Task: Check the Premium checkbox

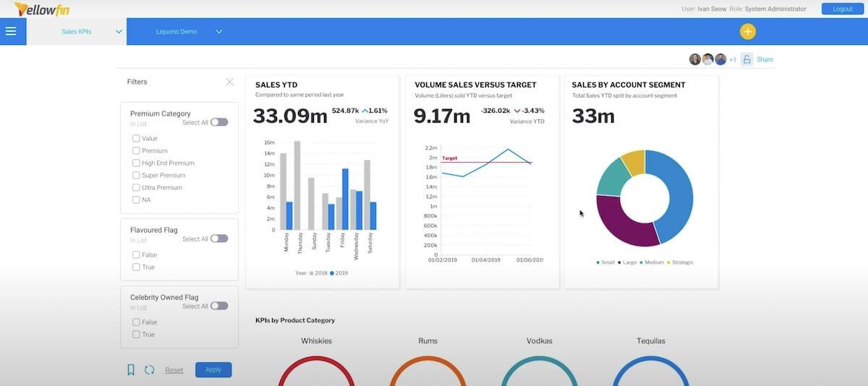Action: [136, 150]
